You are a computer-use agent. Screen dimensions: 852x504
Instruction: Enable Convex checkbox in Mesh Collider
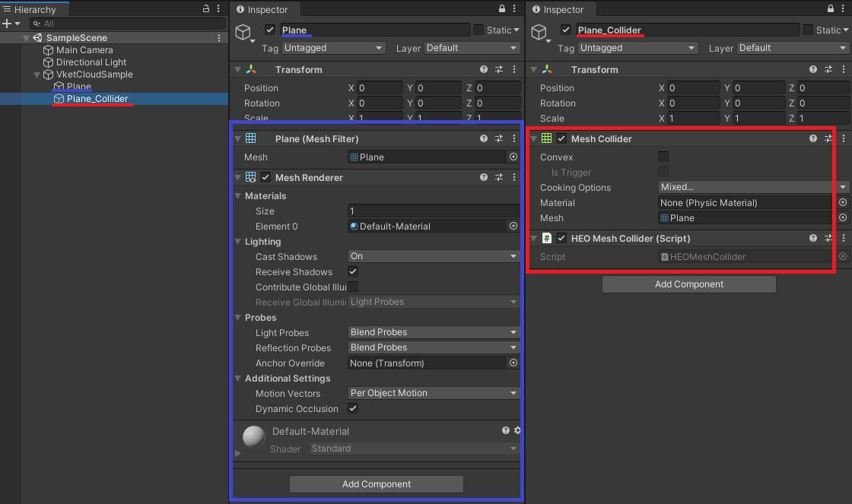point(663,157)
